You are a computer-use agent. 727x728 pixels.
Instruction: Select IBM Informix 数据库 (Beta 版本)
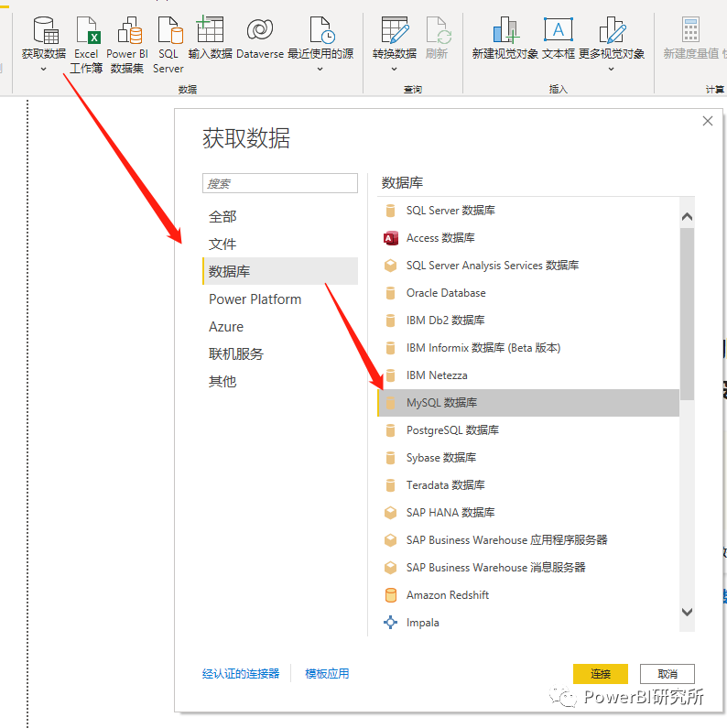(x=483, y=348)
